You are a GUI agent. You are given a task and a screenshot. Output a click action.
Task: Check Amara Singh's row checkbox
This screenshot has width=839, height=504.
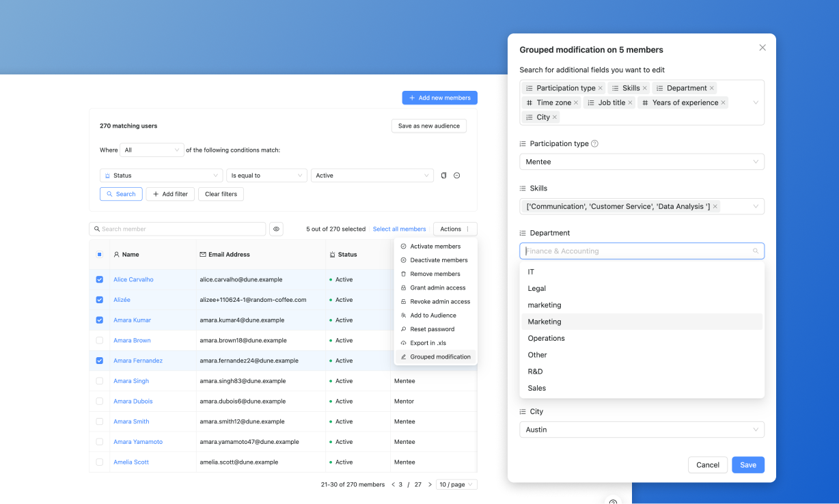(100, 381)
